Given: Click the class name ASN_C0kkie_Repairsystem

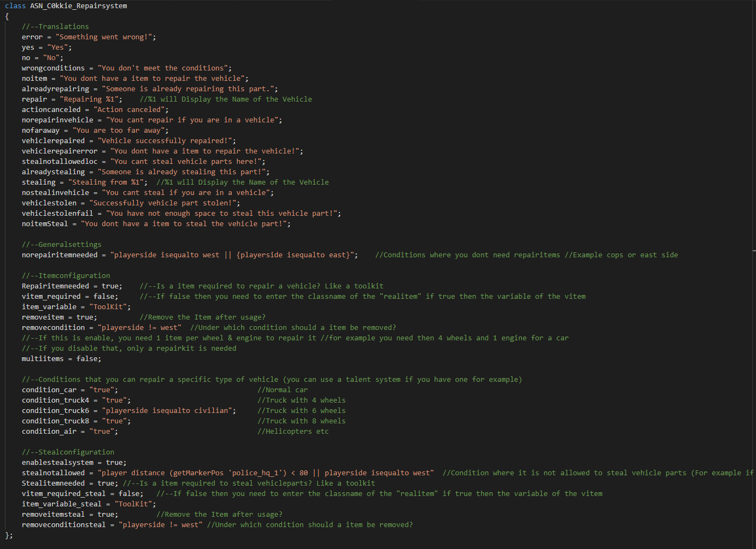Looking at the screenshot, I should [78, 6].
